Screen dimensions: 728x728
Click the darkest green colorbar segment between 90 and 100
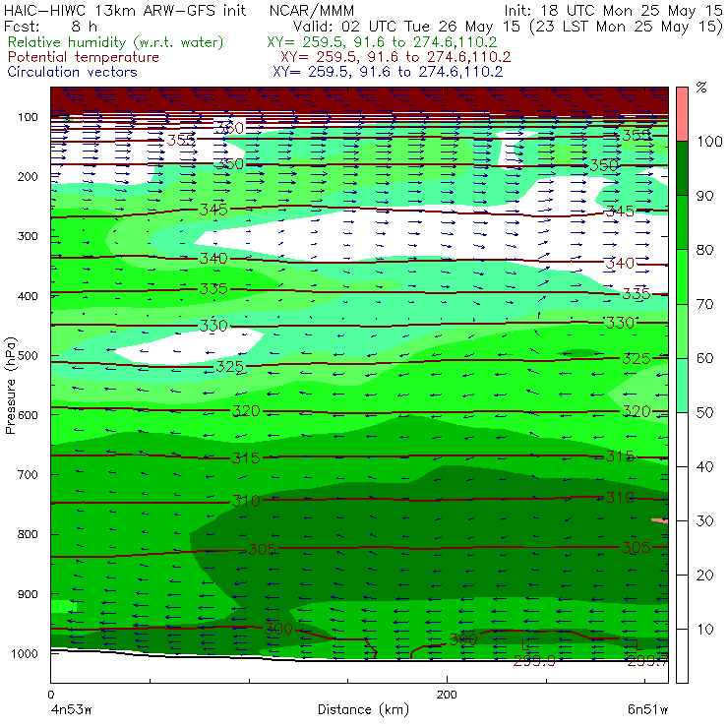coord(682,168)
